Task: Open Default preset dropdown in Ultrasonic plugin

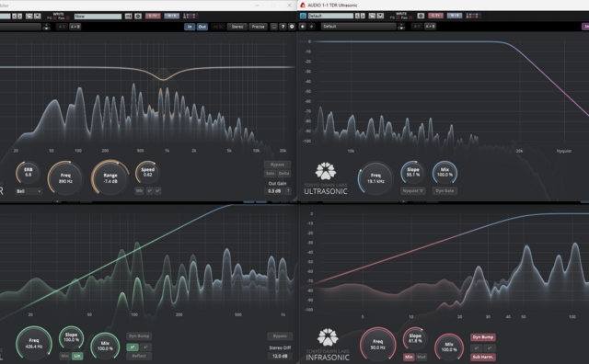Action: [359, 27]
